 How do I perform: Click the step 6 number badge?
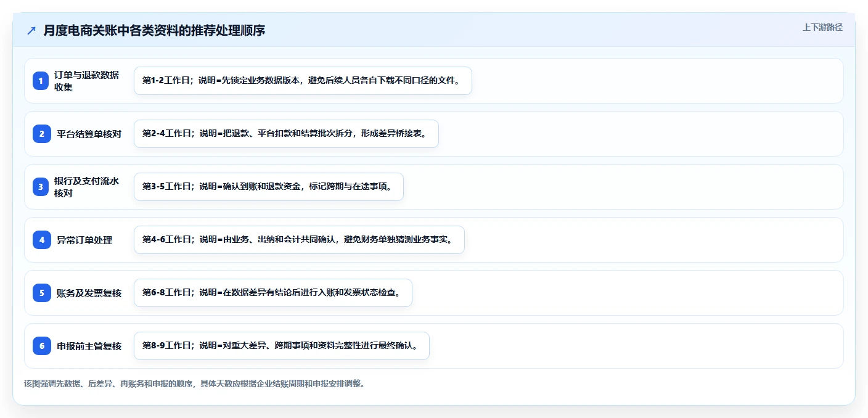tap(42, 346)
